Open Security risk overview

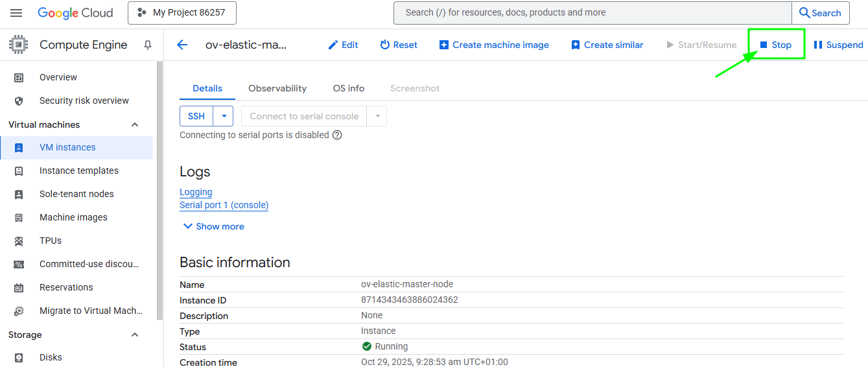pos(84,101)
